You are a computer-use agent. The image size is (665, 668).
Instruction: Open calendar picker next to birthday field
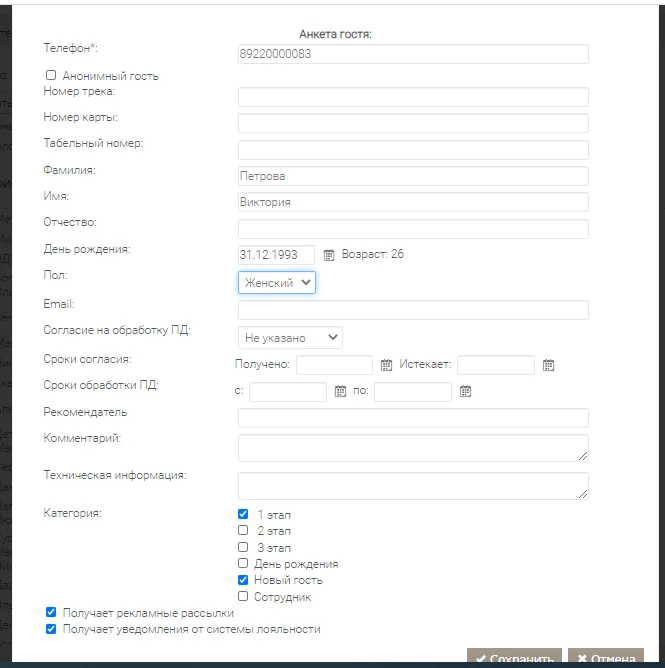328,255
